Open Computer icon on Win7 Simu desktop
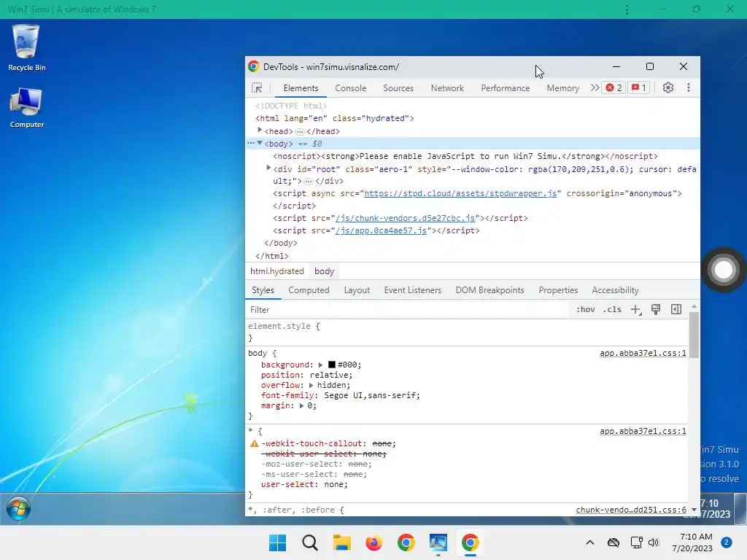The height and width of the screenshot is (560, 747). click(27, 108)
